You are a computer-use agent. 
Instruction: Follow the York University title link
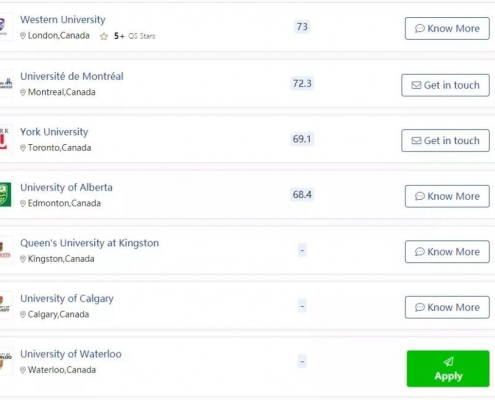(x=54, y=132)
